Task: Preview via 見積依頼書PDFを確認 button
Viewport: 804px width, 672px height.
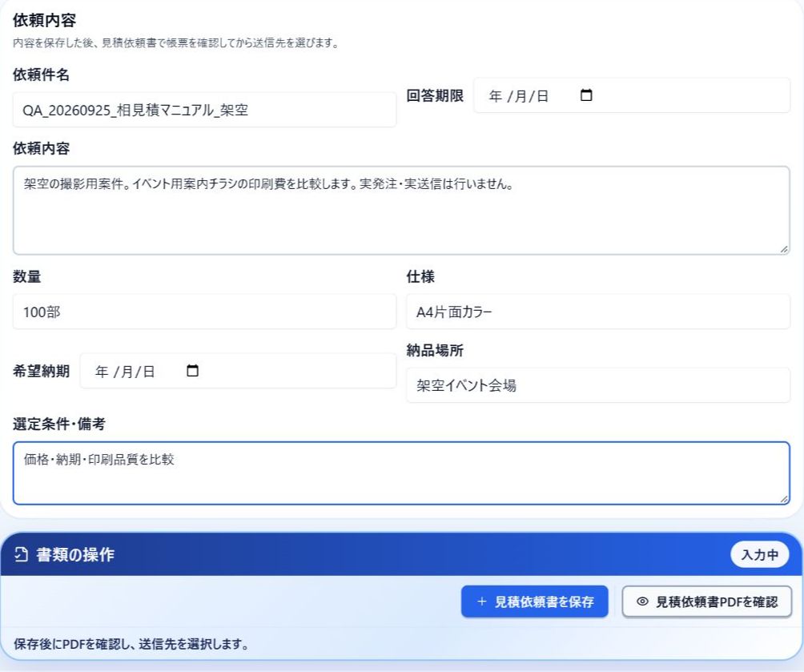Action: 706,602
